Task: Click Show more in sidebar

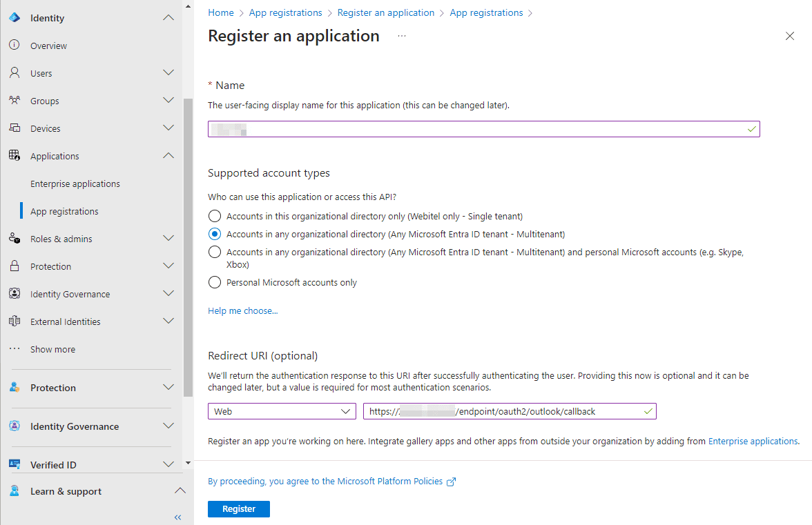Action: coord(52,349)
